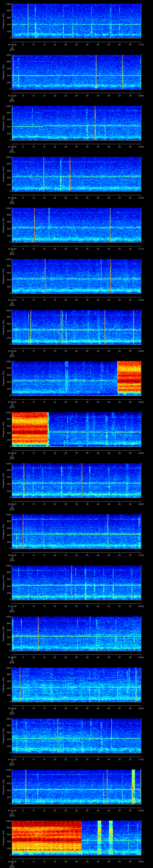Select the spectrogram panel starting at 16:21:00

pos(76,276)
